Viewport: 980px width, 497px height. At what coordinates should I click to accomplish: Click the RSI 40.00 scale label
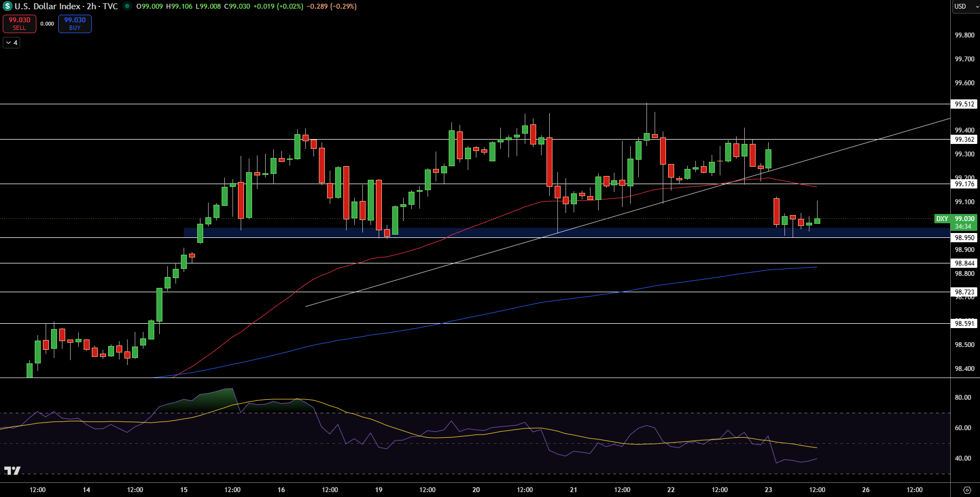[x=963, y=458]
